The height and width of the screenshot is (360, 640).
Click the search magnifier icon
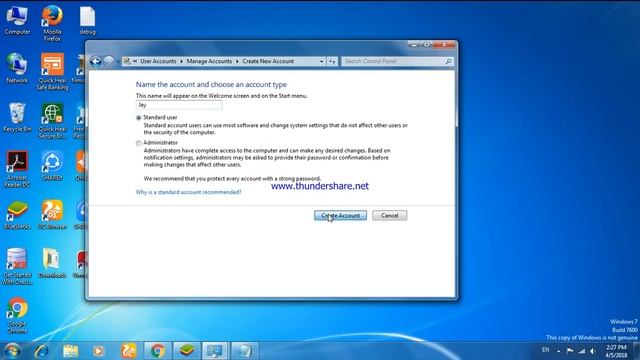pyautogui.click(x=449, y=61)
